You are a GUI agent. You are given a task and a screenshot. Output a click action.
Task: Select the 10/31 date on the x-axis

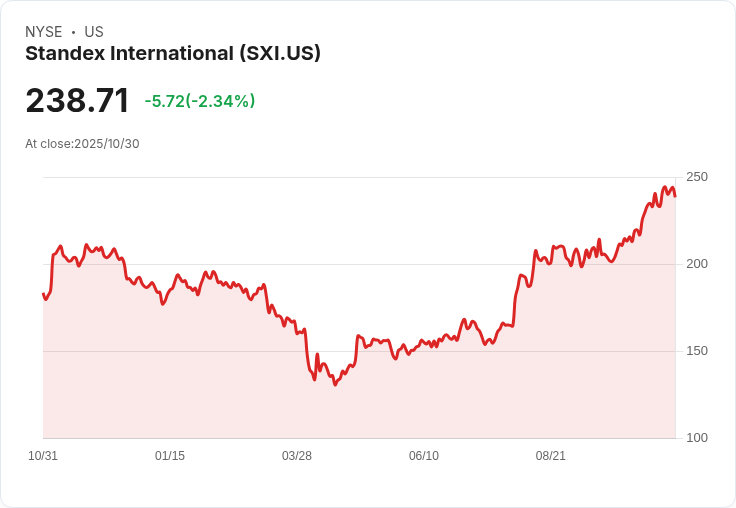pyautogui.click(x=43, y=456)
